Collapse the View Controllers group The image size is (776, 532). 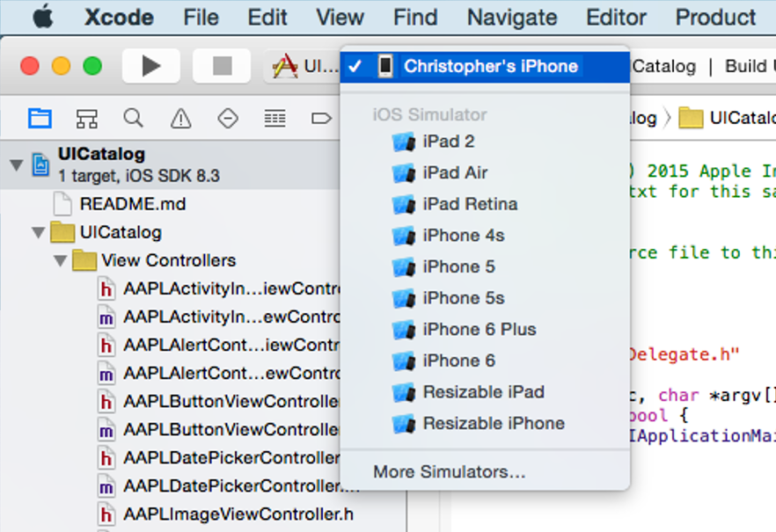pyautogui.click(x=60, y=260)
